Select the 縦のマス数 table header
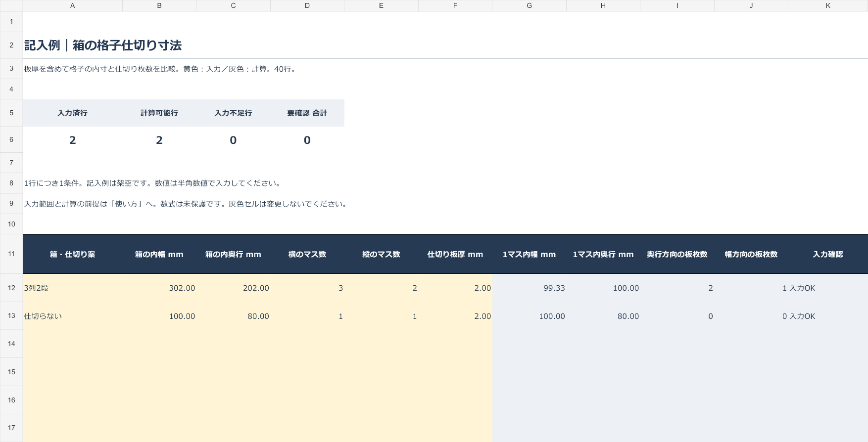Screen dimensions: 868x442 point(381,255)
